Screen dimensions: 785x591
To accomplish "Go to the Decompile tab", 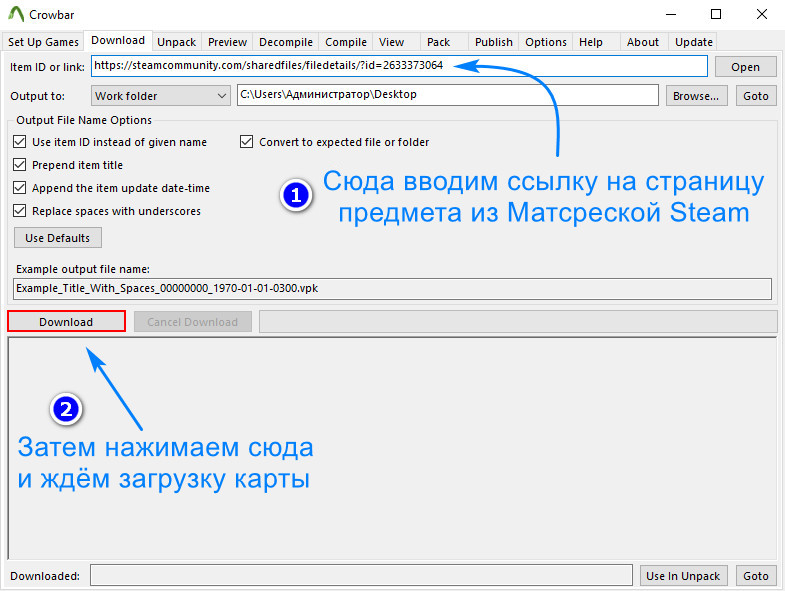I will pos(285,42).
